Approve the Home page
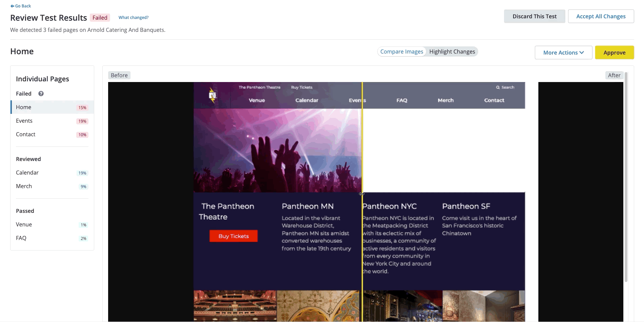Viewport: 644px width, 322px height. pos(615,53)
